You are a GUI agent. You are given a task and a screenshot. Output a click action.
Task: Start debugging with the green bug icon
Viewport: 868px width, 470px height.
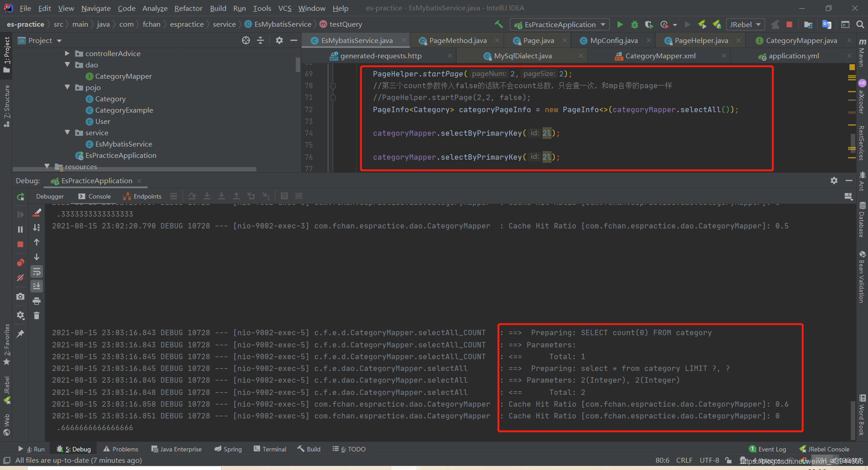(x=635, y=24)
